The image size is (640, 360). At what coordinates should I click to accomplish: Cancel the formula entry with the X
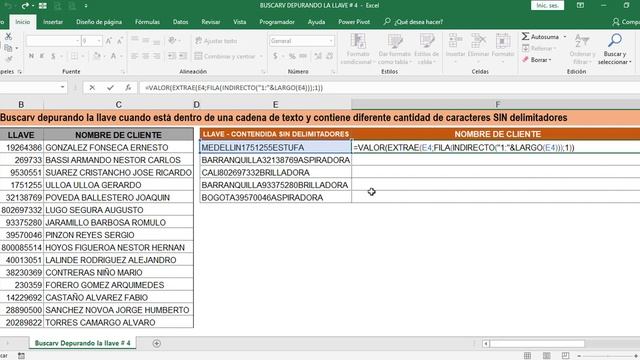point(92,88)
